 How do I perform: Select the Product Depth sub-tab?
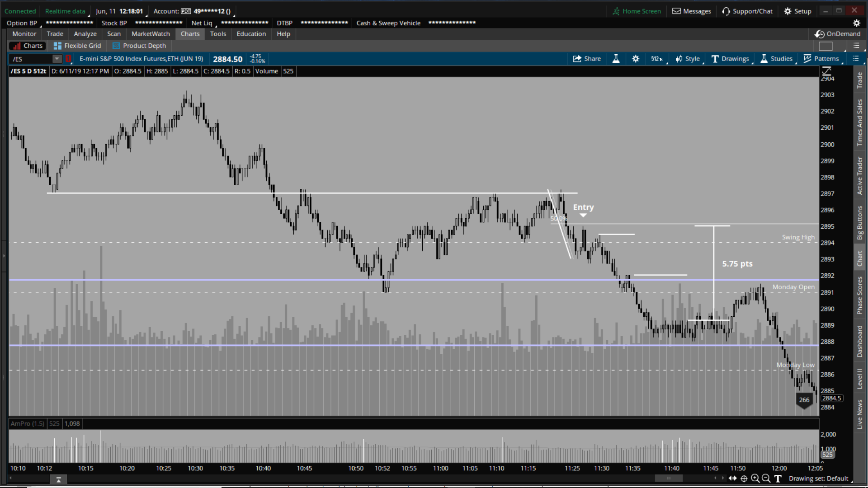coord(139,46)
